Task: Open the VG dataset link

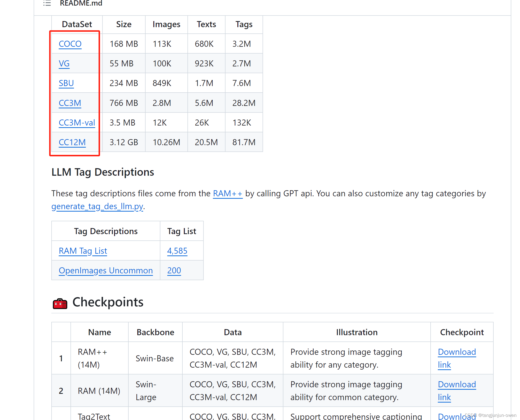Action: (64, 63)
